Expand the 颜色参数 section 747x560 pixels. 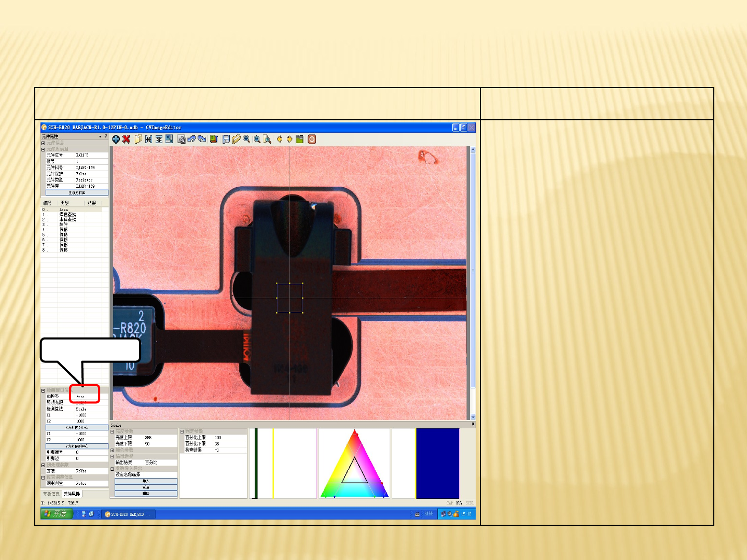112,450
